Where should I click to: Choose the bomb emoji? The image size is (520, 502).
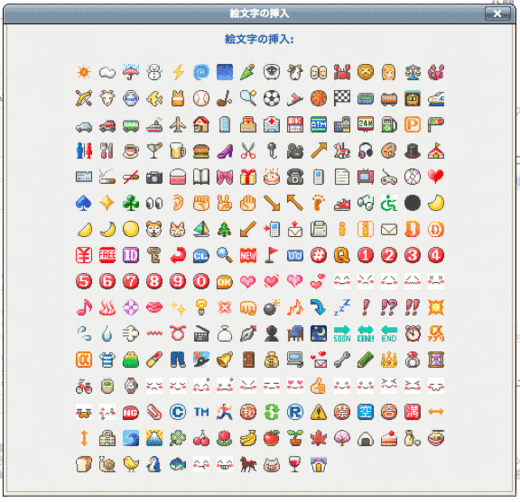click(272, 308)
